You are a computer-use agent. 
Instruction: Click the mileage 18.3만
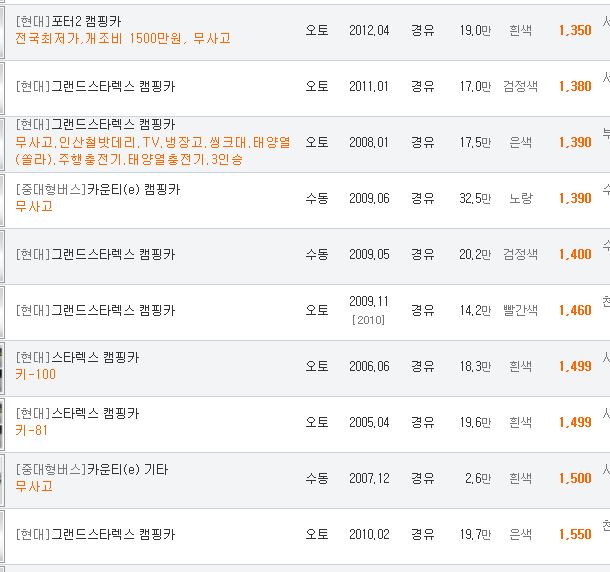coord(475,366)
